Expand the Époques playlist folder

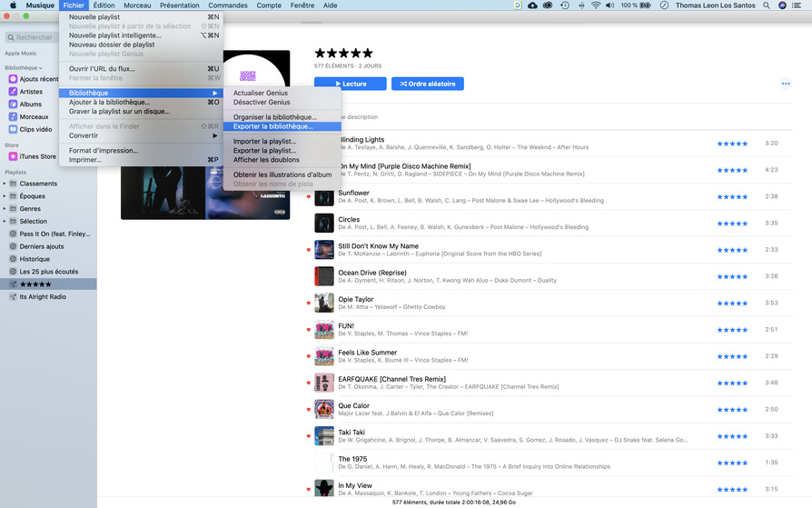click(5, 196)
